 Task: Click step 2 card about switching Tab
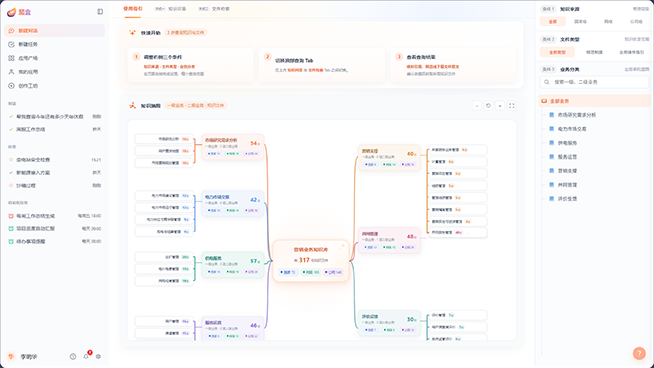tap(322, 65)
